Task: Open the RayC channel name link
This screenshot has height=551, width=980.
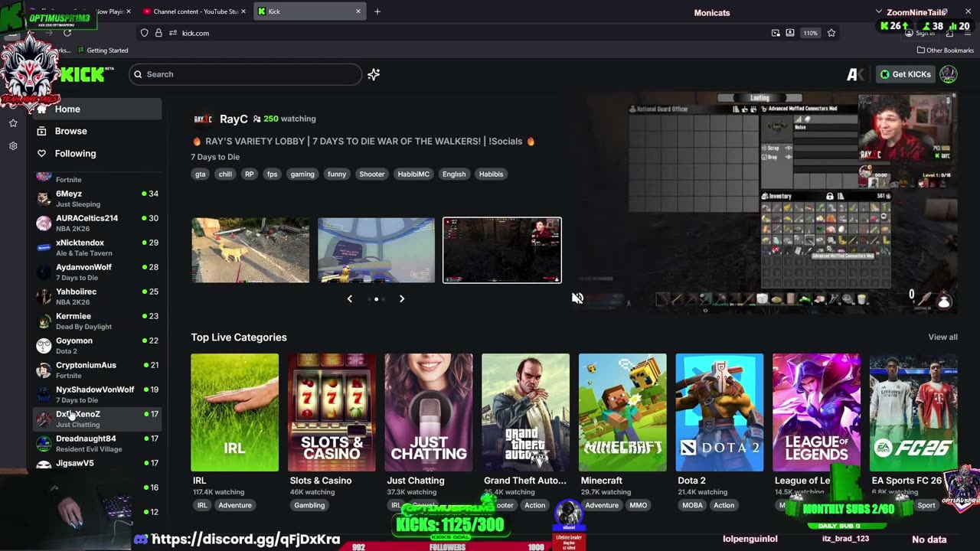Action: click(x=234, y=119)
